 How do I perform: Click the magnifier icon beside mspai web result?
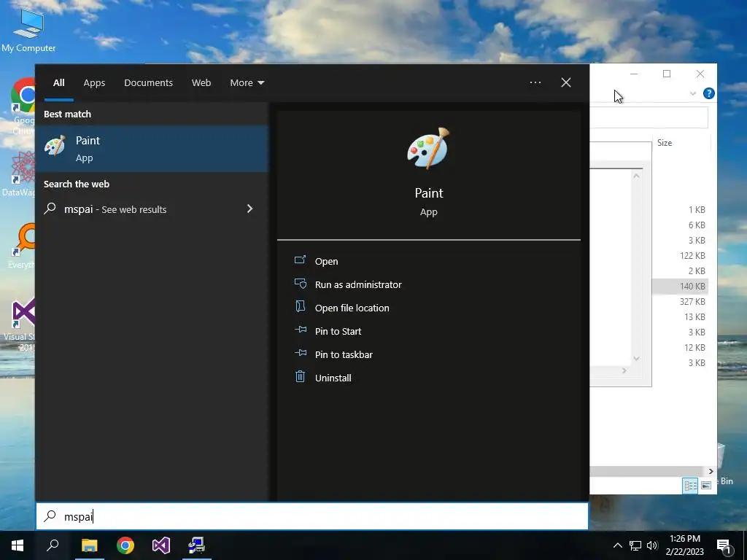[x=50, y=209]
